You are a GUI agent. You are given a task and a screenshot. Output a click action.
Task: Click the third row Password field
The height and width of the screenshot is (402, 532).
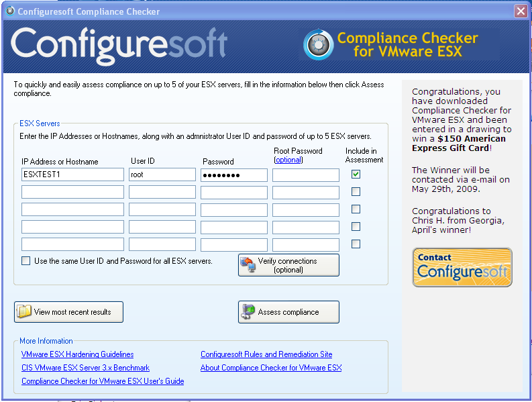tap(234, 210)
